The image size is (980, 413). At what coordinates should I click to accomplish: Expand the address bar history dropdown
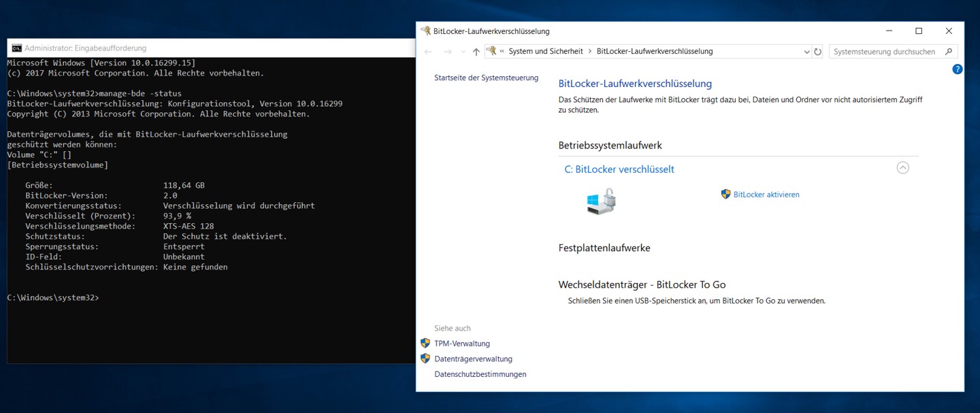tap(807, 52)
